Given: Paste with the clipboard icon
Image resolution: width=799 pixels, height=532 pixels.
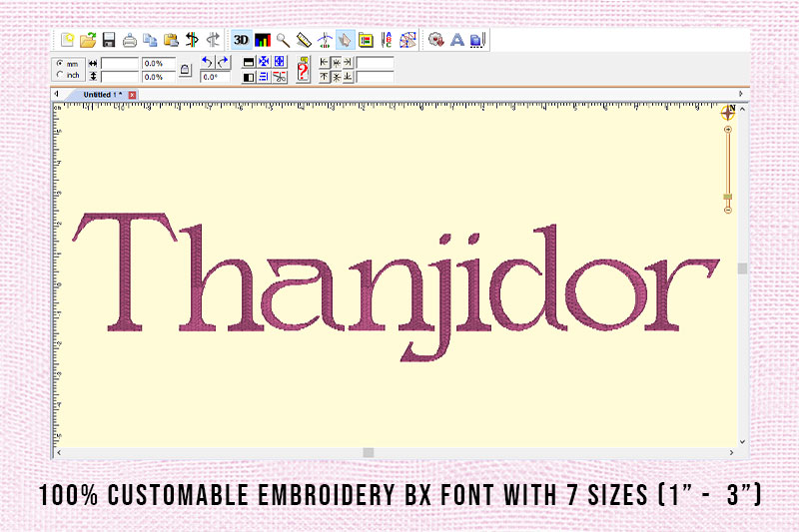Looking at the screenshot, I should tap(171, 40).
